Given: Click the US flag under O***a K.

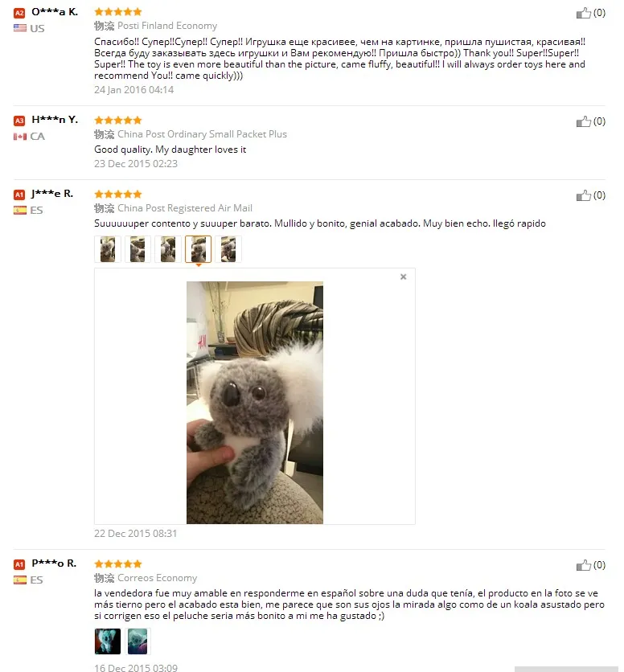Looking at the screenshot, I should point(20,28).
